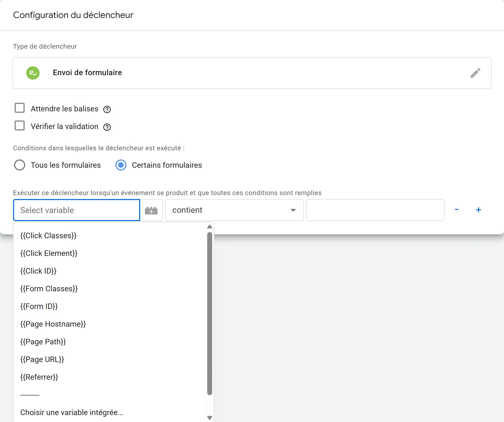Select "{{Page URL}}" from the variable list

(42, 359)
